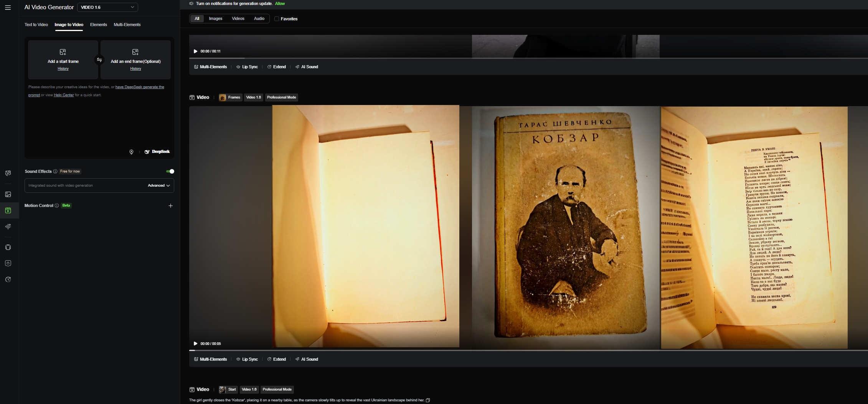The height and width of the screenshot is (404, 868).
Task: Show info for Sound Effects
Action: pos(55,171)
